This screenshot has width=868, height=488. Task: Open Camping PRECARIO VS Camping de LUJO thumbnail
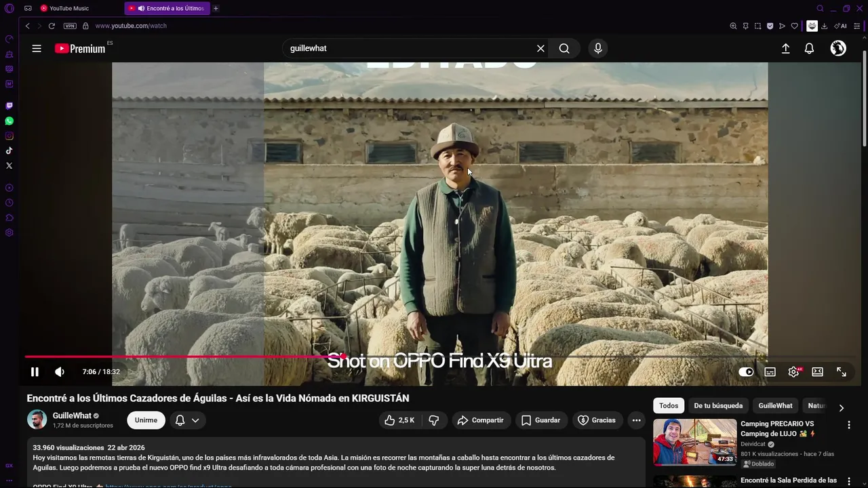pos(694,442)
